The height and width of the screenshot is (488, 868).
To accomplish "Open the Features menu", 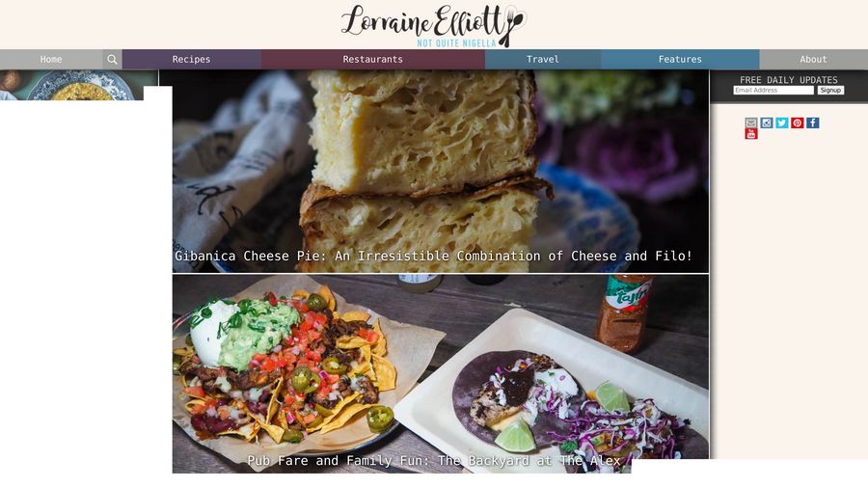I will [x=680, y=59].
